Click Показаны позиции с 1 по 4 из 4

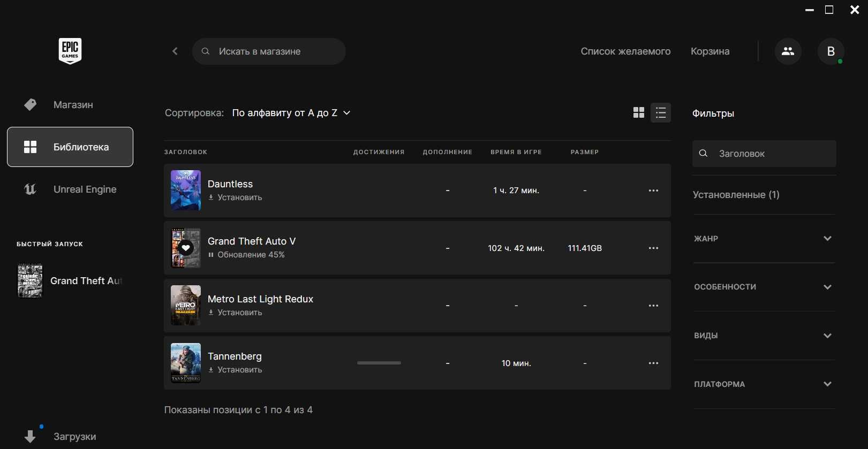point(238,410)
